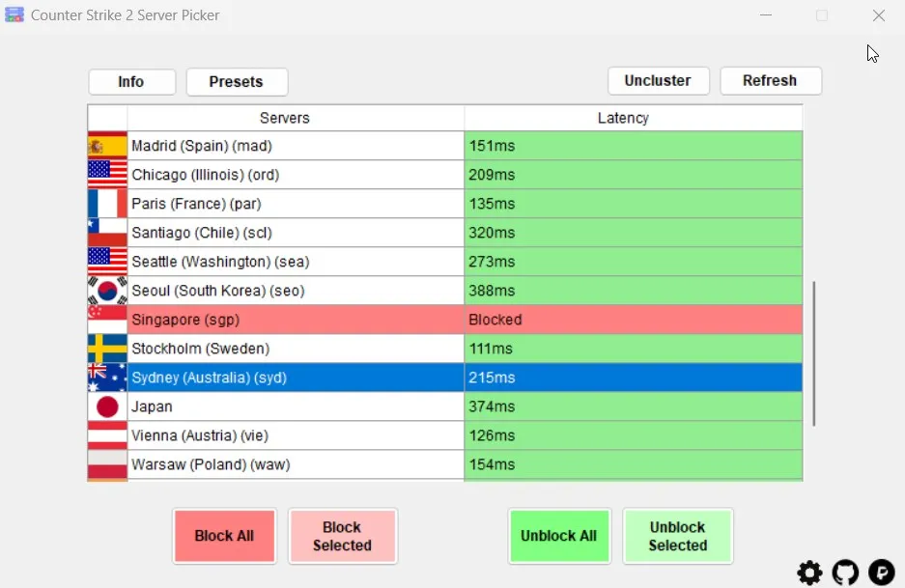Click the round P logo icon

tap(881, 573)
